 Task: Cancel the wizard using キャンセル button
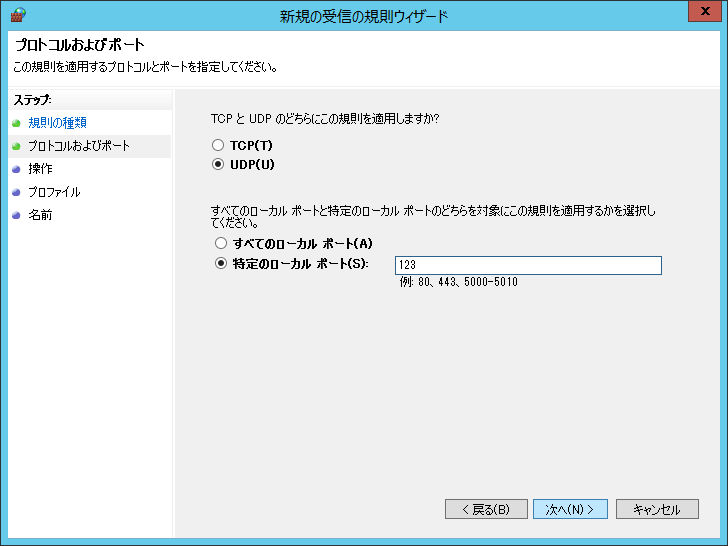[657, 509]
